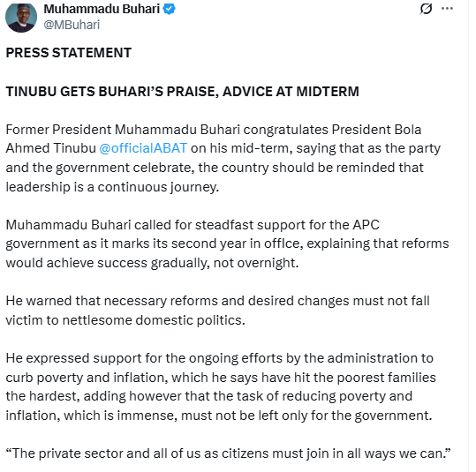Click the paragraph starting "Muhammadu Buhari called for"
The height and width of the screenshot is (472, 476).
[227, 243]
